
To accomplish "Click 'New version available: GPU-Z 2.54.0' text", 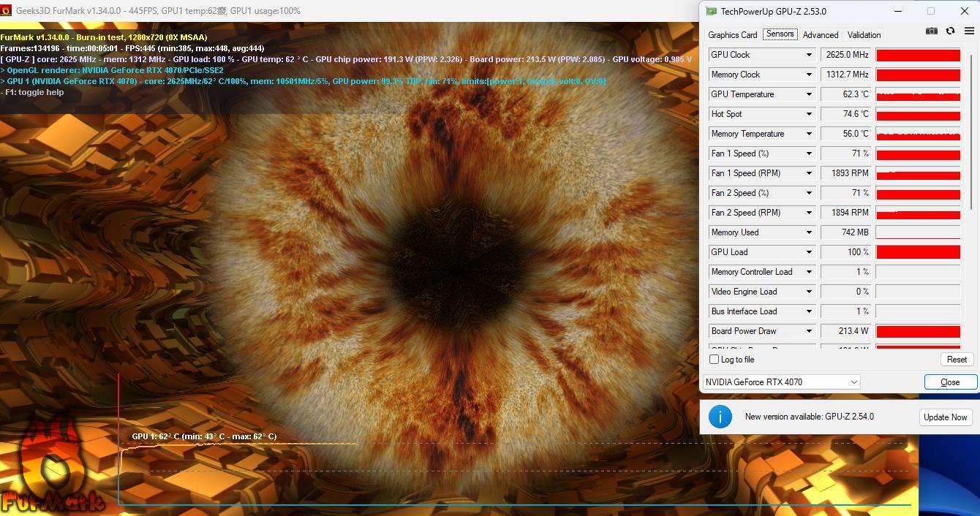I will 810,417.
